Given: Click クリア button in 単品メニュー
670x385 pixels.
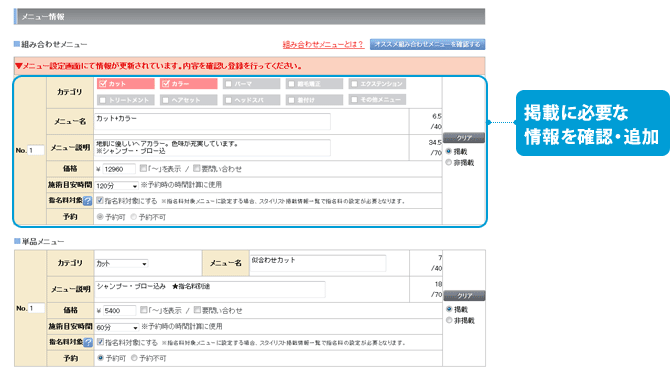Looking at the screenshot, I should pyautogui.click(x=464, y=296).
